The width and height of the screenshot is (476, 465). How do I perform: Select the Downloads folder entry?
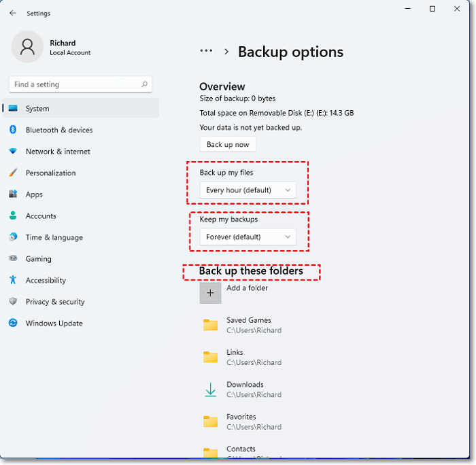(245, 389)
